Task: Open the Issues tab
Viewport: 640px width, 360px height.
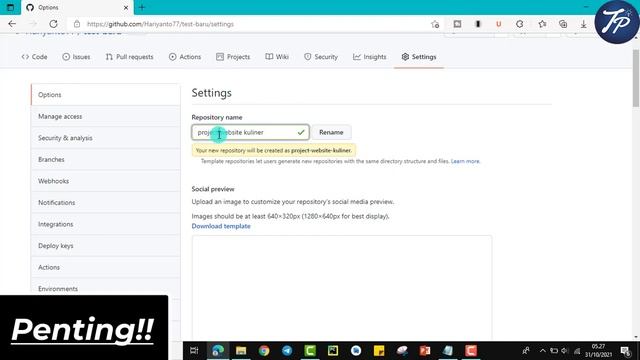Action: click(76, 57)
